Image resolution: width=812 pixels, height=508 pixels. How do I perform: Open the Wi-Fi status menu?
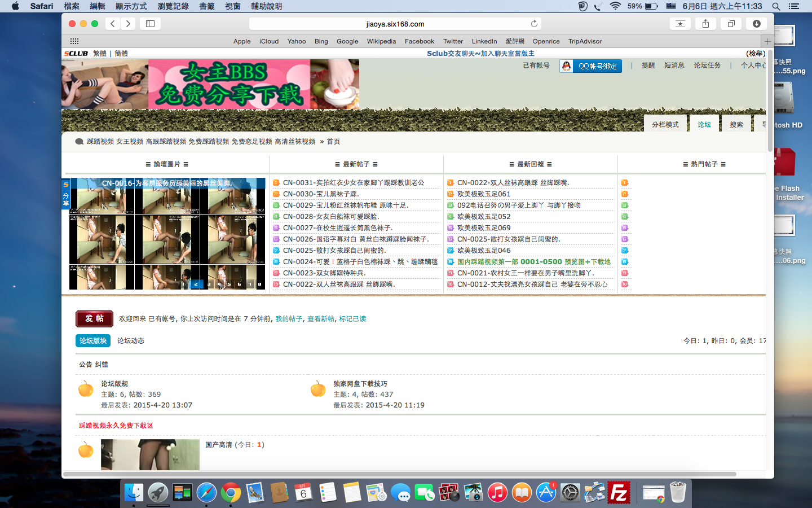coord(615,6)
